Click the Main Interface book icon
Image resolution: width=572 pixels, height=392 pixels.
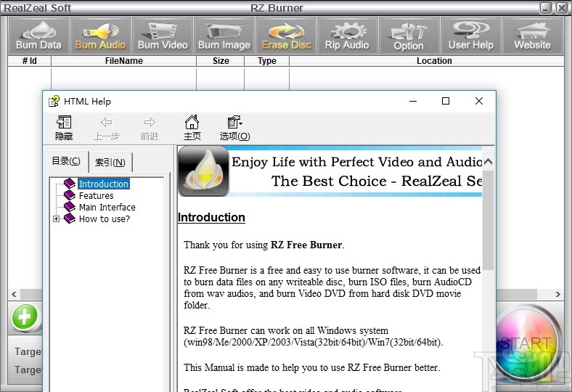[x=69, y=207]
